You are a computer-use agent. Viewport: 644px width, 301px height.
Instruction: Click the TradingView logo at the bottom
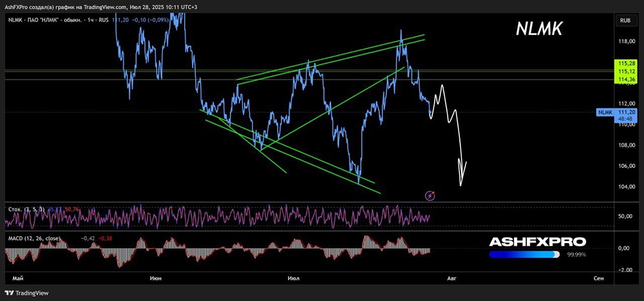pyautogui.click(x=26, y=293)
